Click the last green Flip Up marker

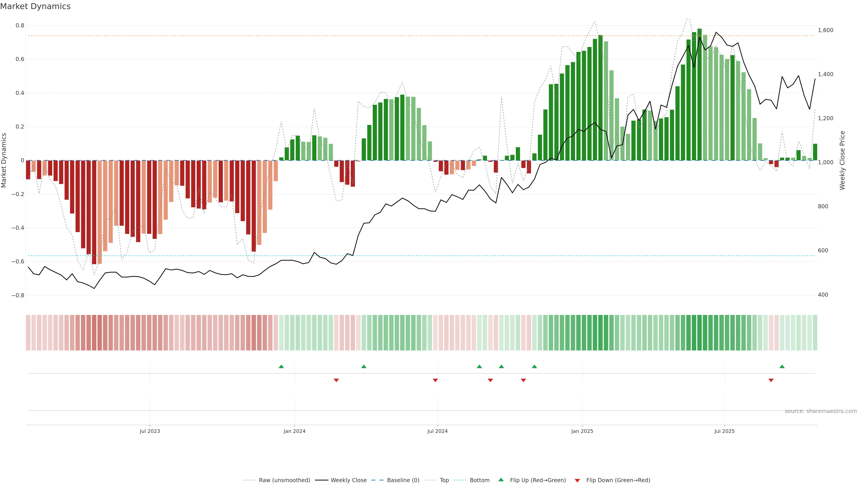[x=782, y=366]
